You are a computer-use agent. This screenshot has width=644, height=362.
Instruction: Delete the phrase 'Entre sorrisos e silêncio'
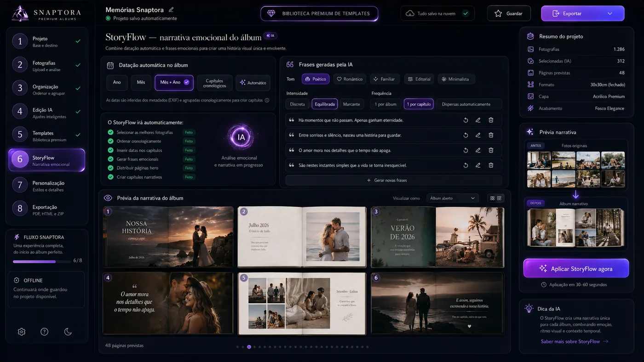(x=491, y=135)
